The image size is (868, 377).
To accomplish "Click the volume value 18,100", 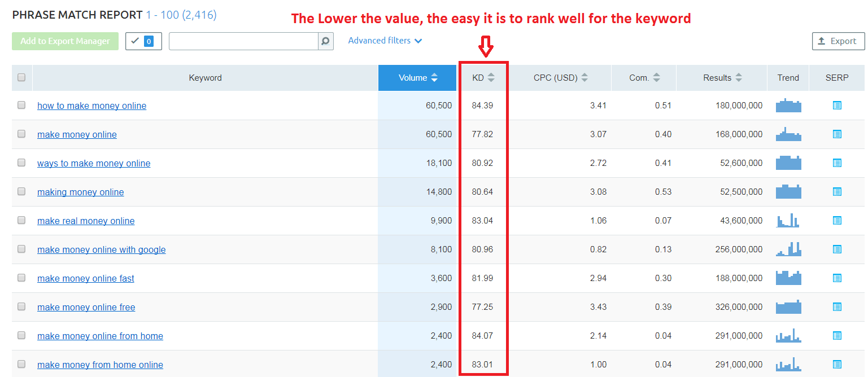I will [439, 163].
